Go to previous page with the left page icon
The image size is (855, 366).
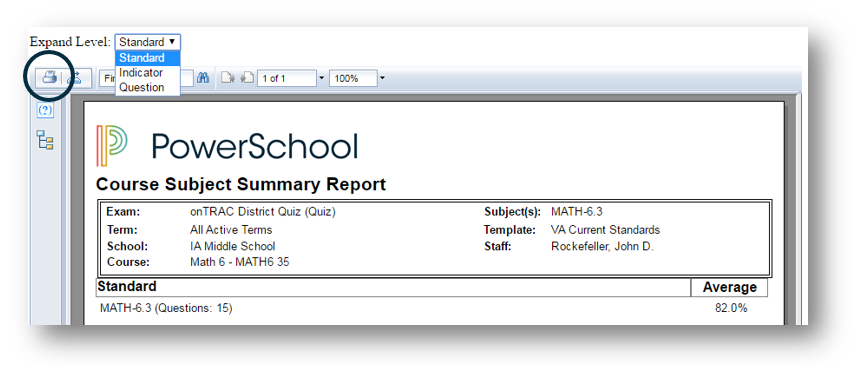227,78
